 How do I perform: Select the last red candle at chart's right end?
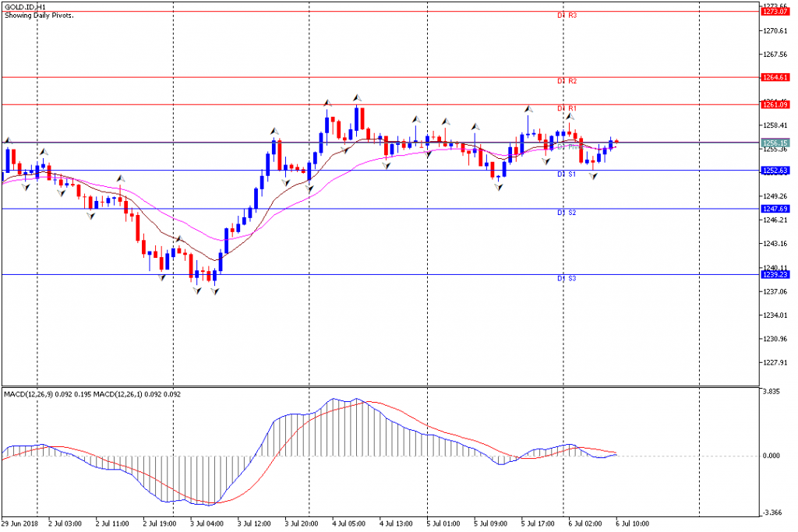tap(616, 142)
